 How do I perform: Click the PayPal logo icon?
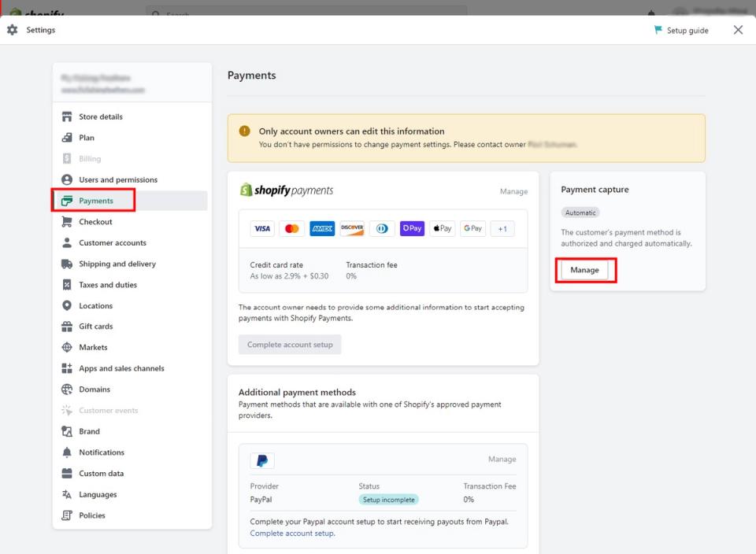coord(262,460)
